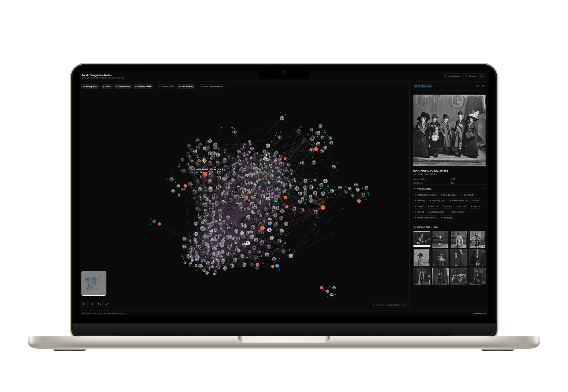Select the 'top hat' tag

(461, 206)
